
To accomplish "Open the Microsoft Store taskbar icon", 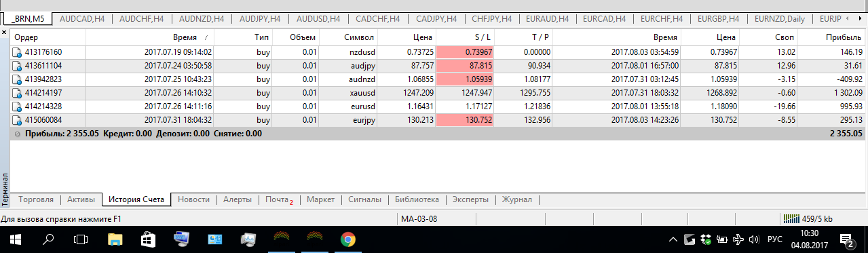I will [x=148, y=239].
